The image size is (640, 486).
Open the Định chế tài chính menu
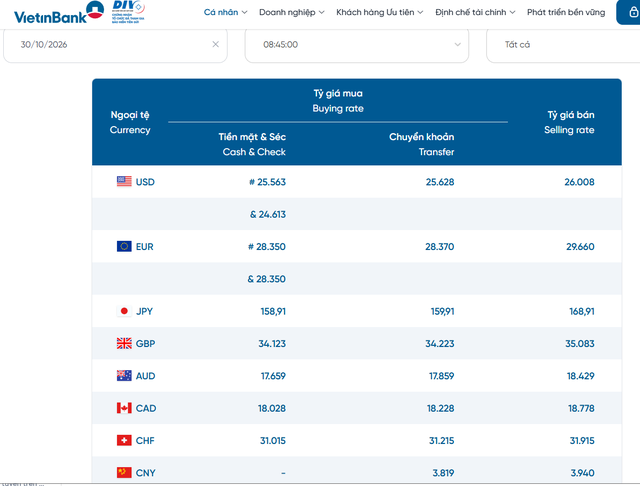(x=471, y=12)
